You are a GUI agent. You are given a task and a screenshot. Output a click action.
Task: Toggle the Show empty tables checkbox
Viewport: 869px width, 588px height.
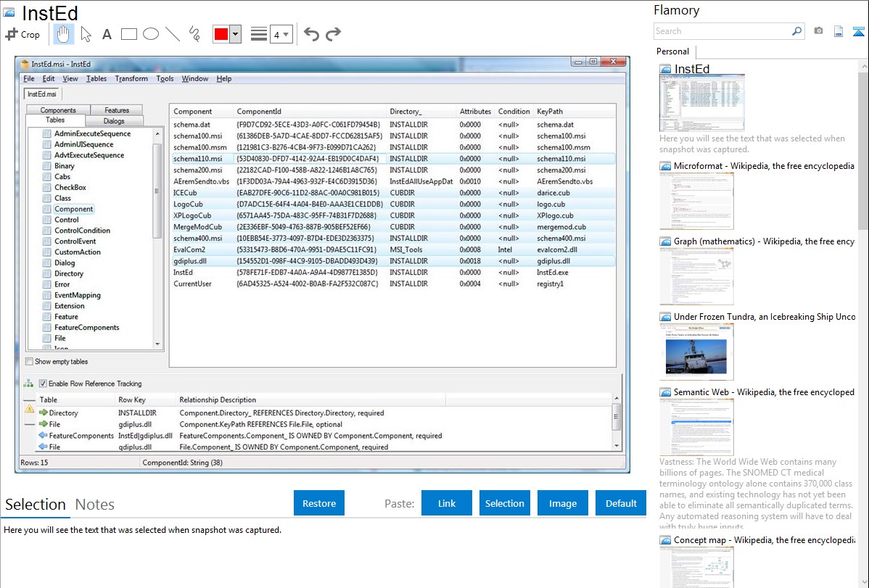tap(29, 361)
